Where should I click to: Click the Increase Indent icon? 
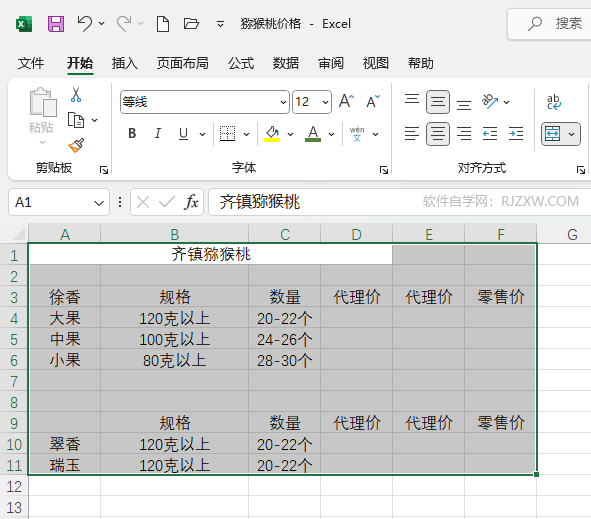[x=516, y=133]
